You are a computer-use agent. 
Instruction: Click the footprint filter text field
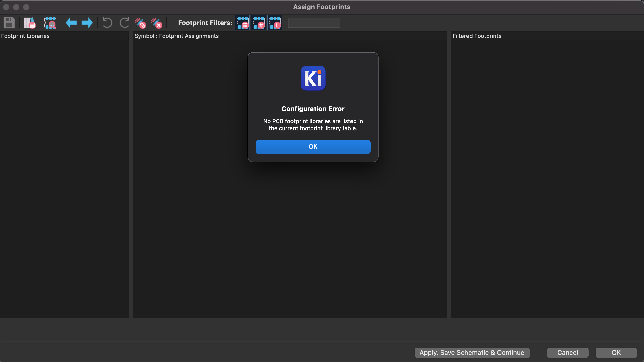314,23
